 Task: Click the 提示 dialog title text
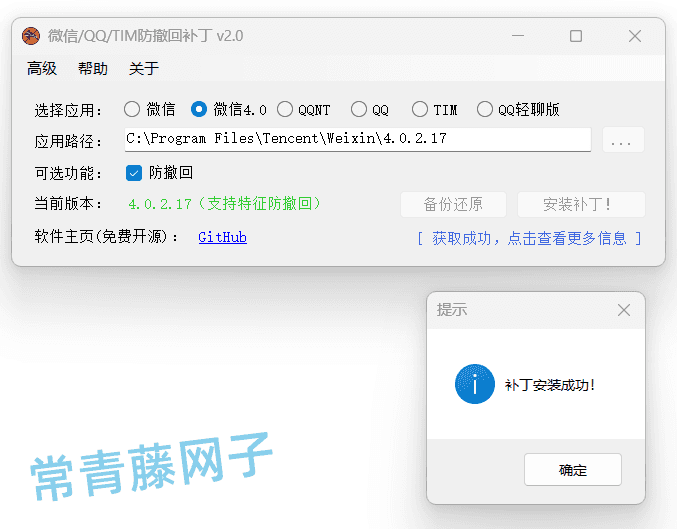452,310
